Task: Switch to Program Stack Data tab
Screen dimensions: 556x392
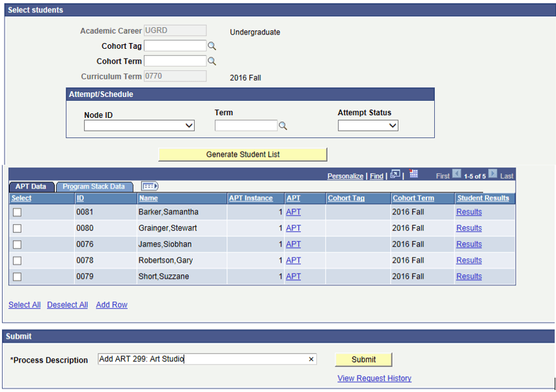Action: pyautogui.click(x=94, y=187)
